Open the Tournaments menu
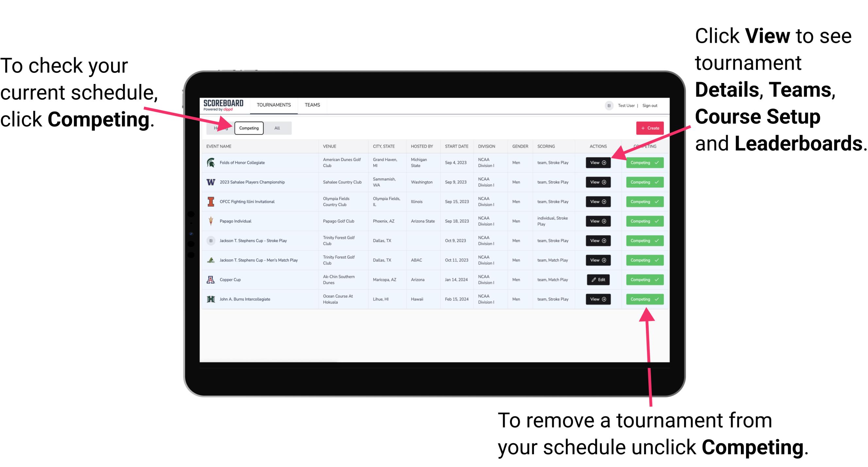868x467 pixels. (x=273, y=105)
